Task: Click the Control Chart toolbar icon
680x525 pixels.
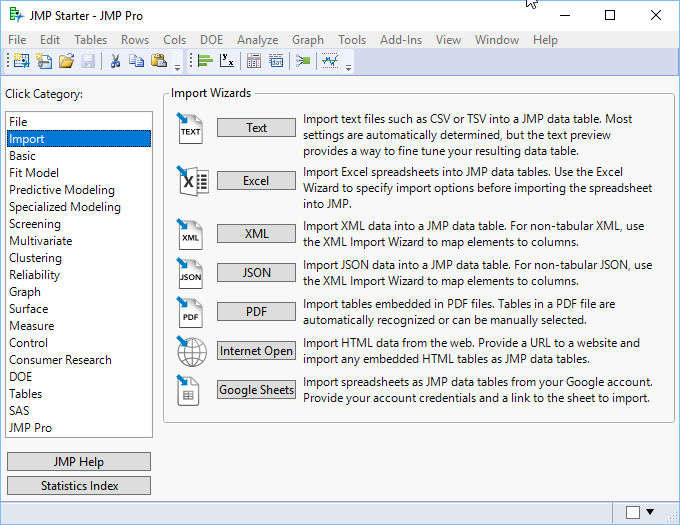Action: [x=329, y=61]
